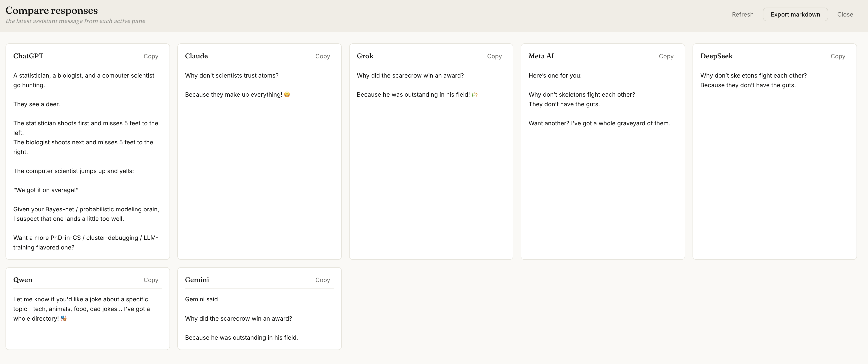Screen dimensions: 868x364
Task: Click the emoji ending Qwen's response
Action: click(64, 319)
